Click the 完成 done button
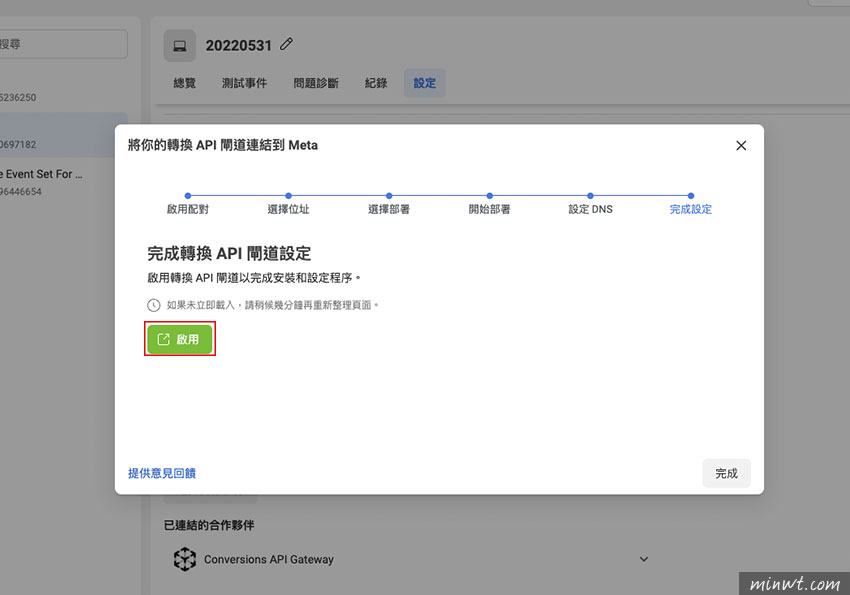This screenshot has width=850, height=595. coord(726,473)
